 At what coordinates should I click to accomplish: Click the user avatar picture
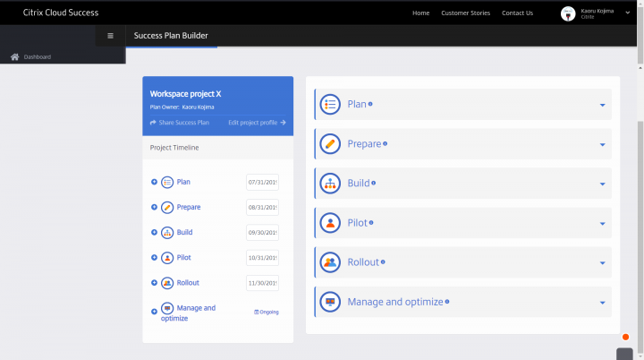[x=568, y=13]
